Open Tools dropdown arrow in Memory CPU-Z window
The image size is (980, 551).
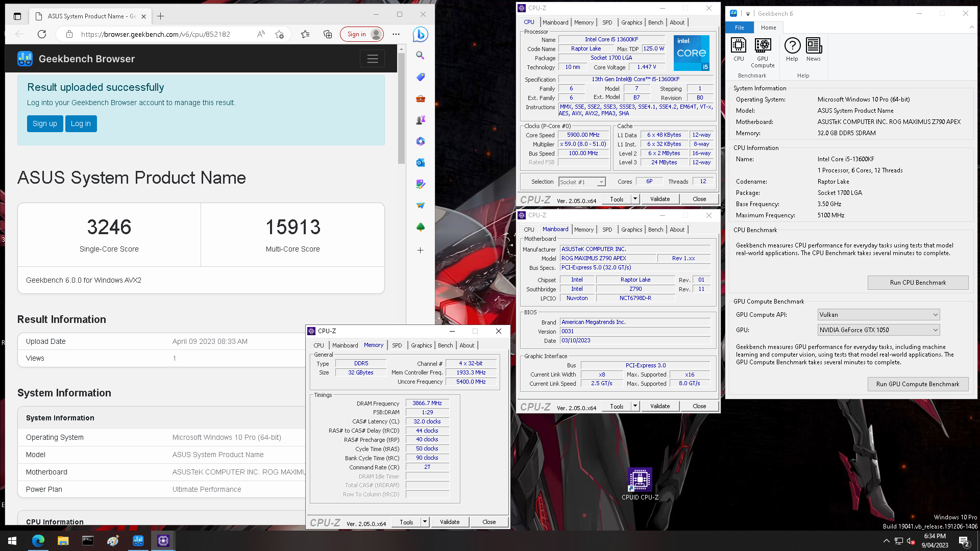[x=425, y=522]
